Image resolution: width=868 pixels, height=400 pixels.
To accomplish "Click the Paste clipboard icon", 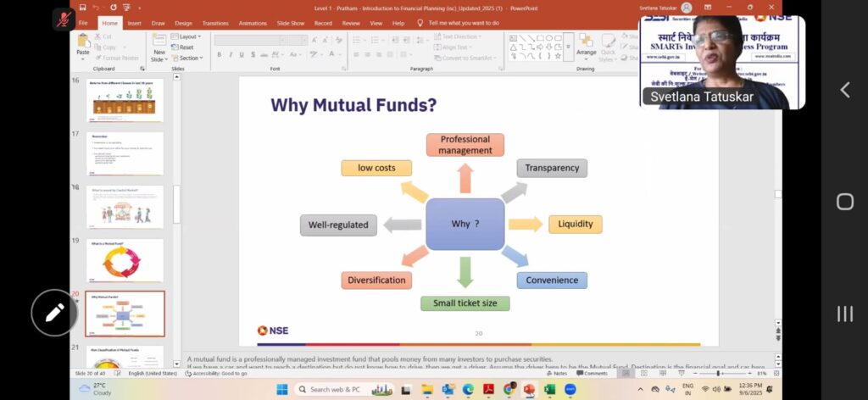I will pos(83,42).
